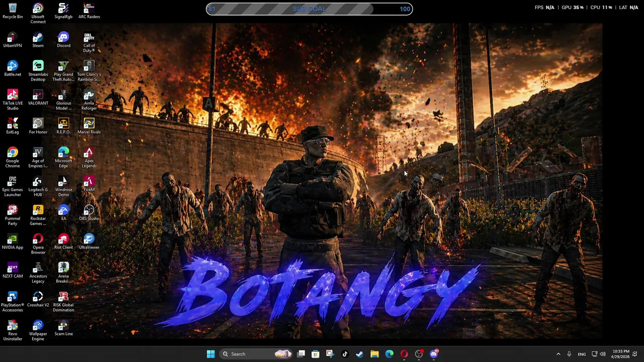Select the Glorious Model desktop shortcut
Screen dimensions: 644x362
coord(63,100)
